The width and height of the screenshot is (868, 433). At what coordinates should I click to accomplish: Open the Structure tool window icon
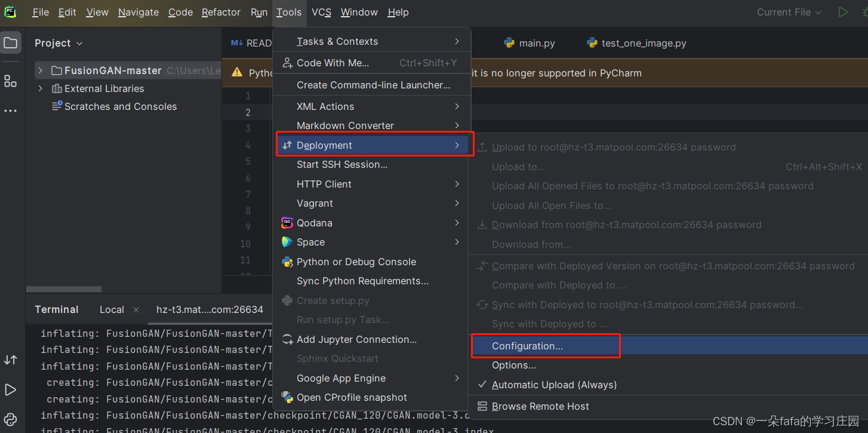click(x=11, y=81)
